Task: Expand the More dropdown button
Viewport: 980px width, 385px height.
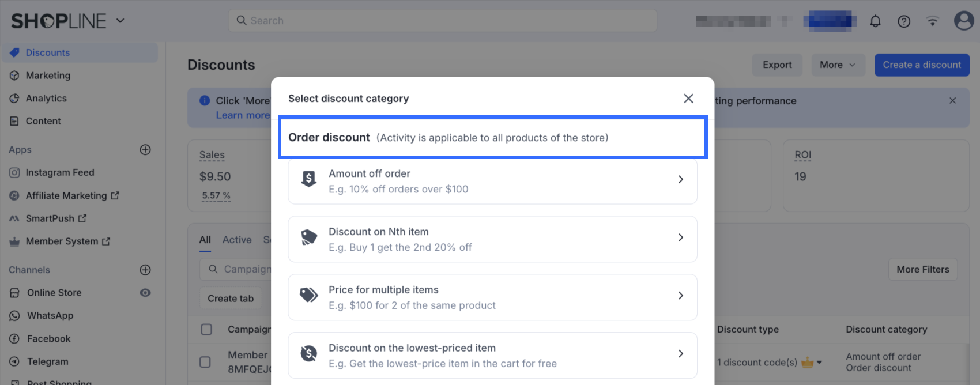Action: point(837,65)
